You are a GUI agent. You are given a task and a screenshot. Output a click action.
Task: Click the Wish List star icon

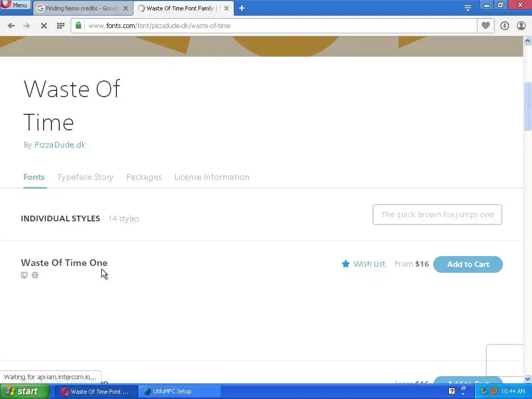pyautogui.click(x=345, y=264)
